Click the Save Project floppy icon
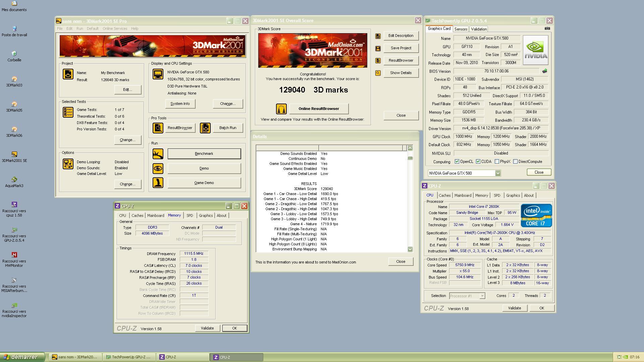644x362 pixels. pos(378,48)
